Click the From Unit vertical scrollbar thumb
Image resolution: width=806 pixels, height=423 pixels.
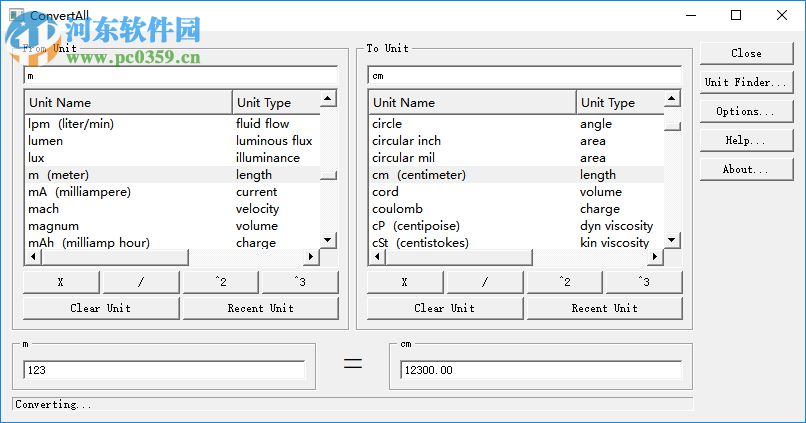coord(328,176)
